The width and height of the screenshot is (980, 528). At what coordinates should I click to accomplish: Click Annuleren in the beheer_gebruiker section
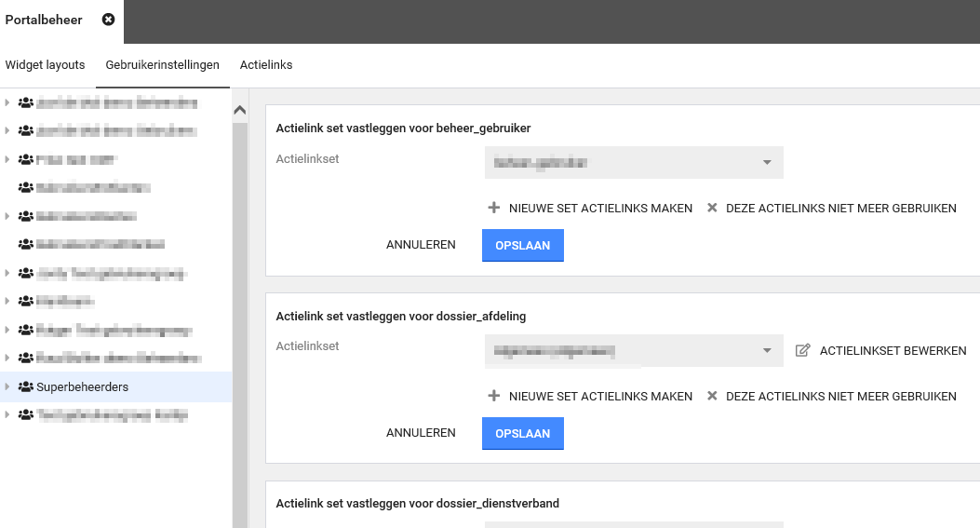[x=421, y=246]
